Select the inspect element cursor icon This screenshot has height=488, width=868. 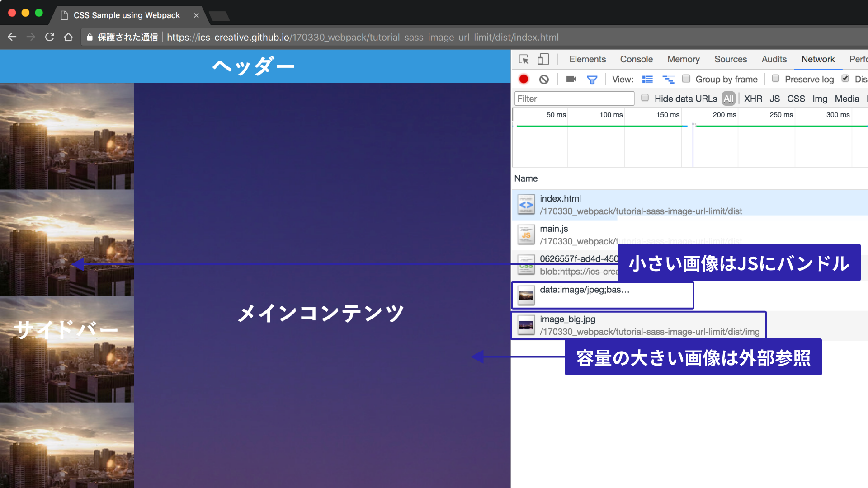524,59
